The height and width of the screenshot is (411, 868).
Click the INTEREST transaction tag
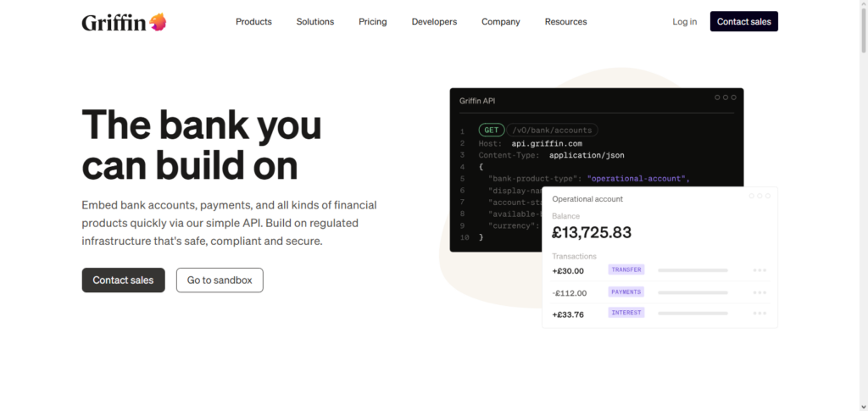(626, 313)
